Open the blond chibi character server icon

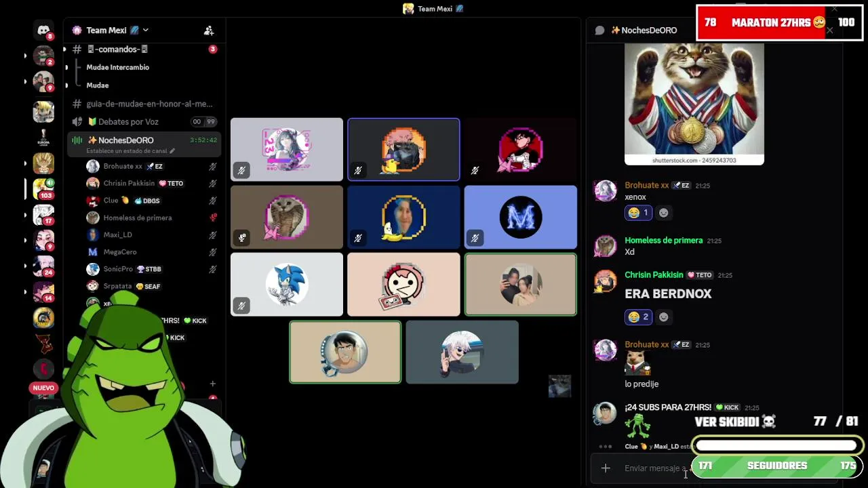coord(43,112)
